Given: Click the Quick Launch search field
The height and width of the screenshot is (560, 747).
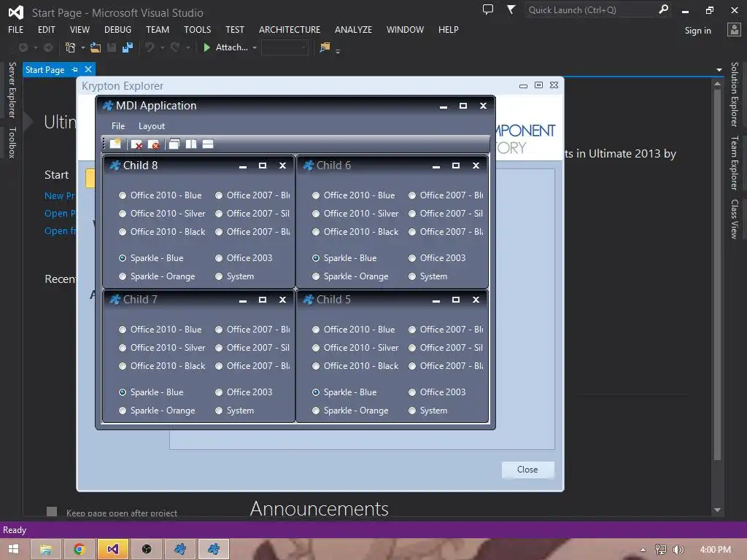Looking at the screenshot, I should tap(592, 9).
